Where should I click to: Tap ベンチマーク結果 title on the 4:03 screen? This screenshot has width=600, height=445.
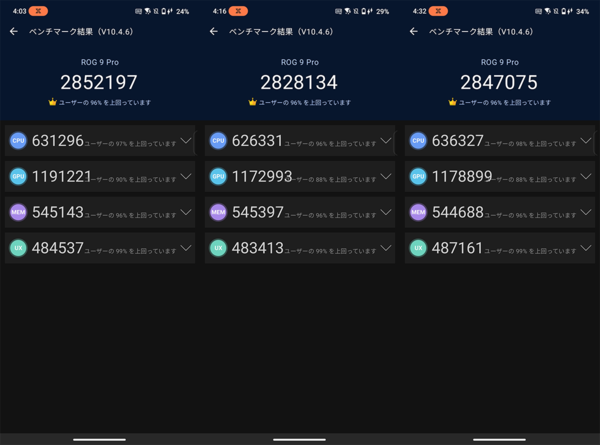tap(81, 32)
